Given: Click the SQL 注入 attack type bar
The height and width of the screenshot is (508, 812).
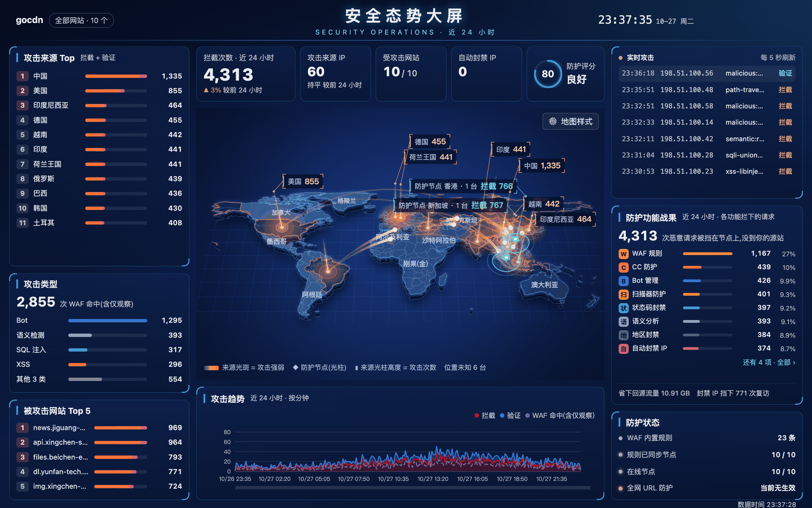Looking at the screenshot, I should pos(108,350).
